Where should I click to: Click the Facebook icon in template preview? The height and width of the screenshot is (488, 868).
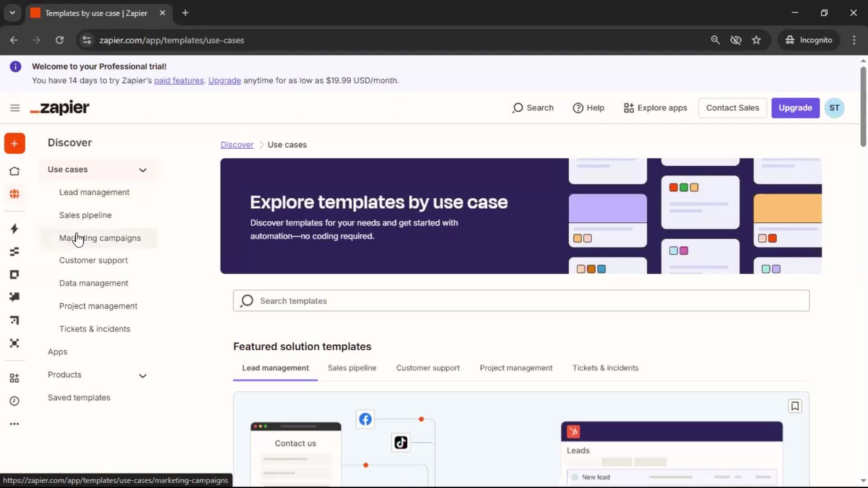(x=365, y=419)
